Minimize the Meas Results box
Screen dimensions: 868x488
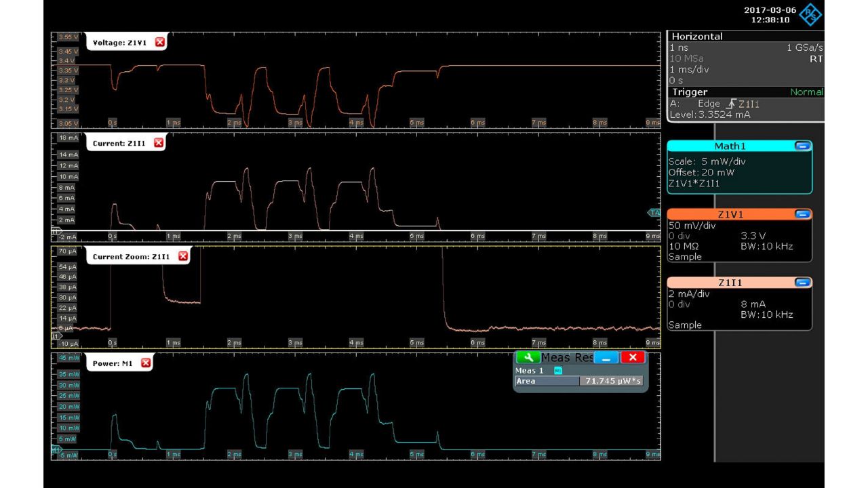click(606, 357)
